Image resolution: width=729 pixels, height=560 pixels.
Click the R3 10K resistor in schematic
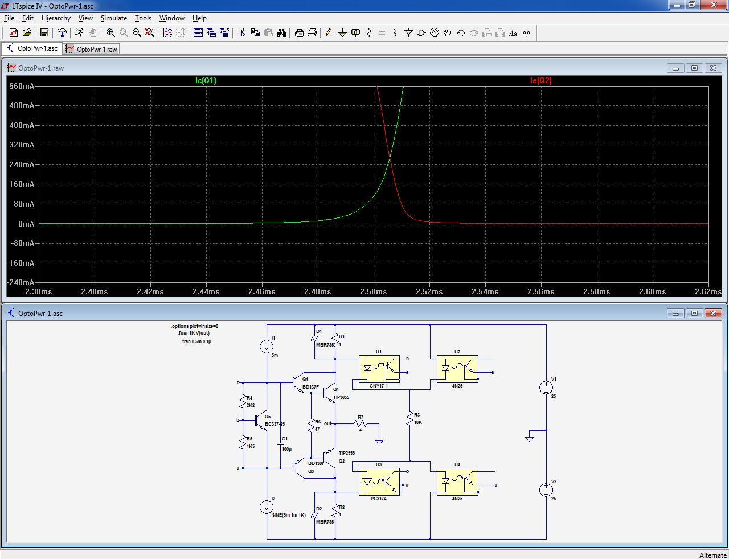point(409,419)
